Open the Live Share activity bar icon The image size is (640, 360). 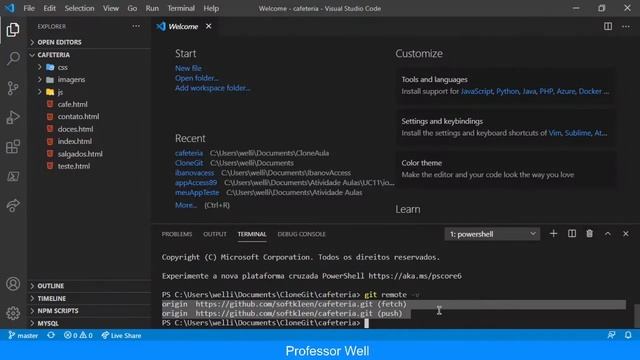click(13, 205)
